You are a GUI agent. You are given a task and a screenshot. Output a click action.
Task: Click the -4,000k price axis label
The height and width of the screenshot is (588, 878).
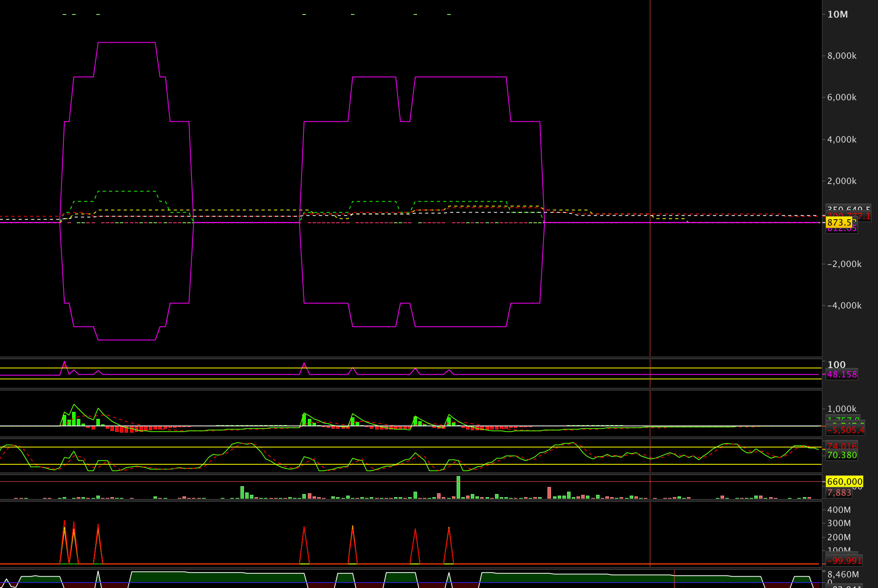tap(844, 305)
